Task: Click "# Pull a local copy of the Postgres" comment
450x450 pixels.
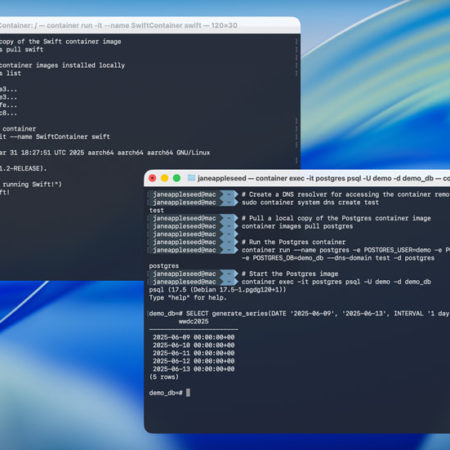Action: [x=336, y=218]
